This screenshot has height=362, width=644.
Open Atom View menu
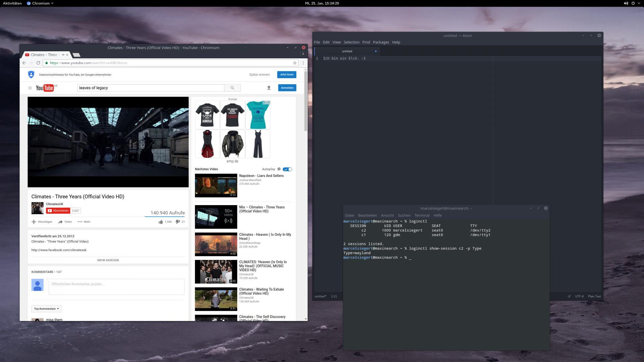coord(336,42)
